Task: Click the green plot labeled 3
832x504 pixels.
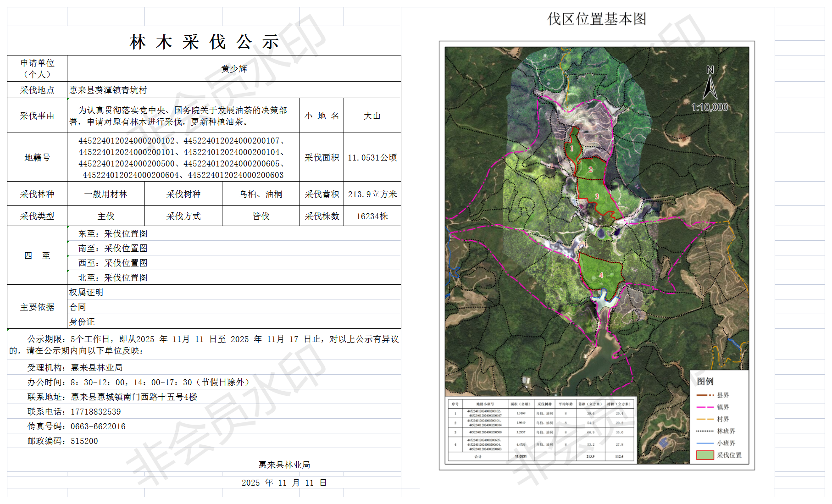Action: click(597, 196)
